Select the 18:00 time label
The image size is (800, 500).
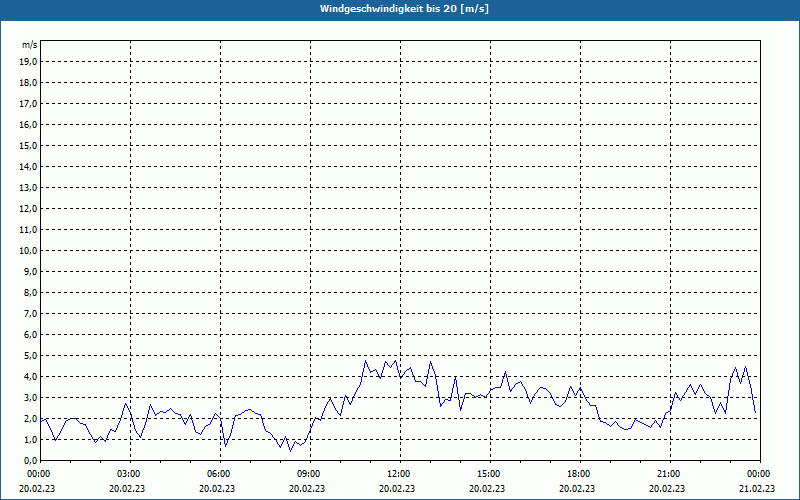click(578, 474)
